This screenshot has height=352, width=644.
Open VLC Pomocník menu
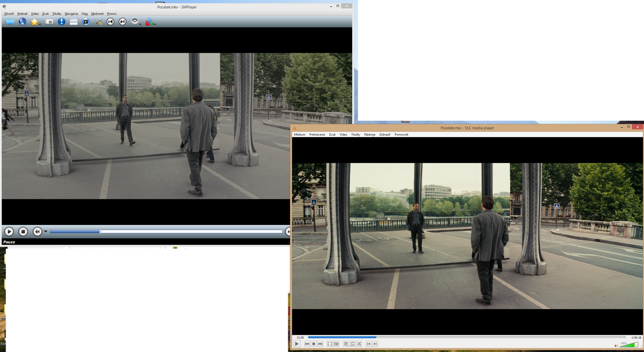[x=401, y=134]
